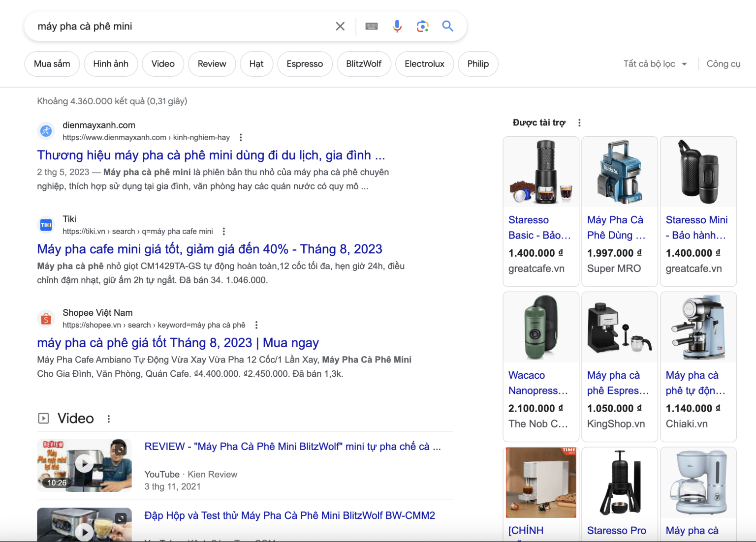
Task: Clear the search box text
Action: [x=340, y=26]
